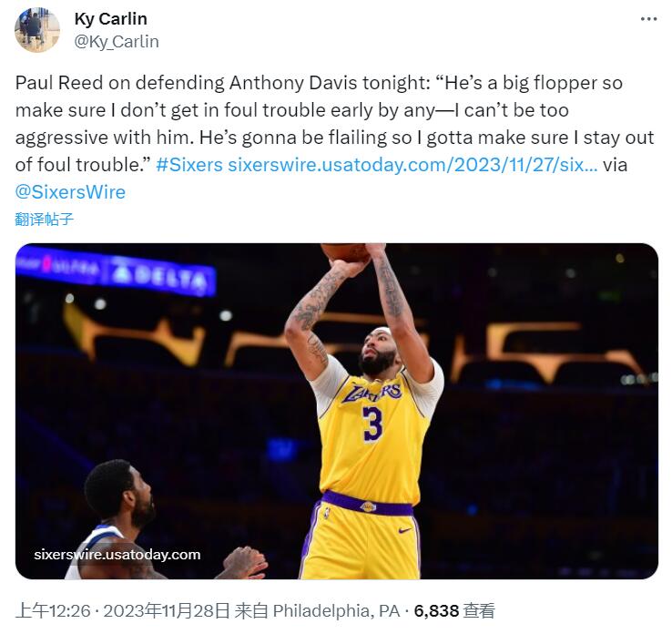This screenshot has height=634, width=672.
Task: Follow the sixerswire.usatoday.com/2023/11/27 article link
Action: [x=412, y=165]
